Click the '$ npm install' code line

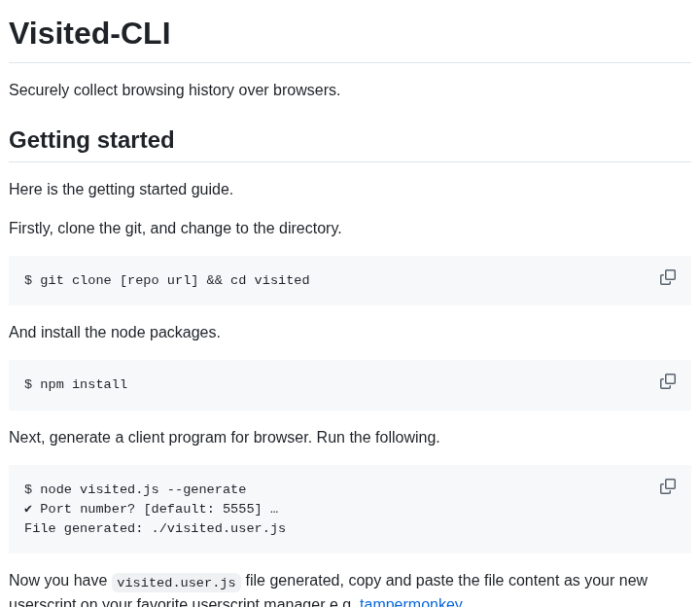coord(76,384)
